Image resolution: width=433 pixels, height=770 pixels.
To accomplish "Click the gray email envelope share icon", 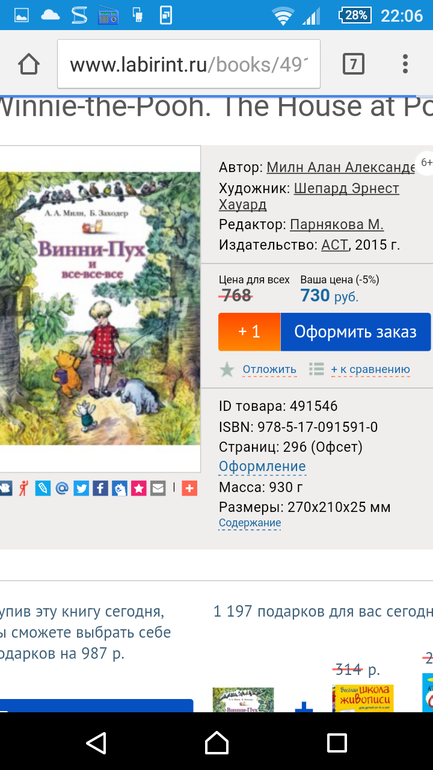I will 158,488.
